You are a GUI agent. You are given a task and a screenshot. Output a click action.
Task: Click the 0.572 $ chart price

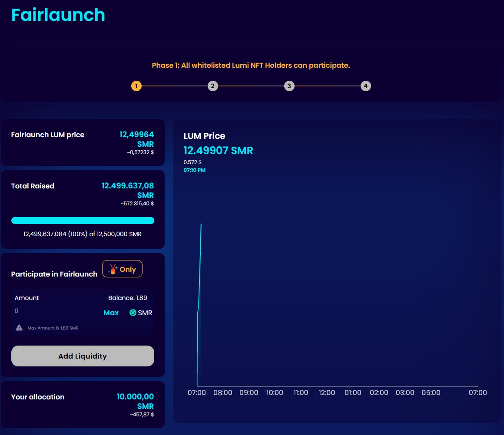(x=192, y=162)
